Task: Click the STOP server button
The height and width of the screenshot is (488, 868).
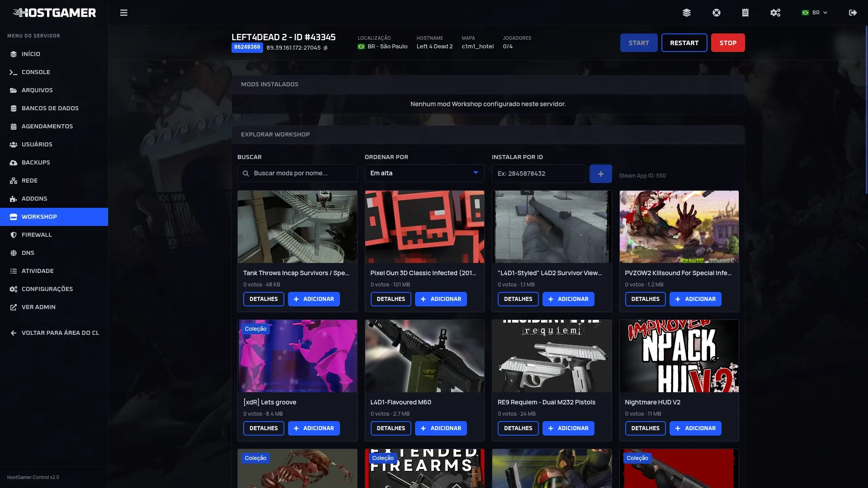Action: pos(728,43)
